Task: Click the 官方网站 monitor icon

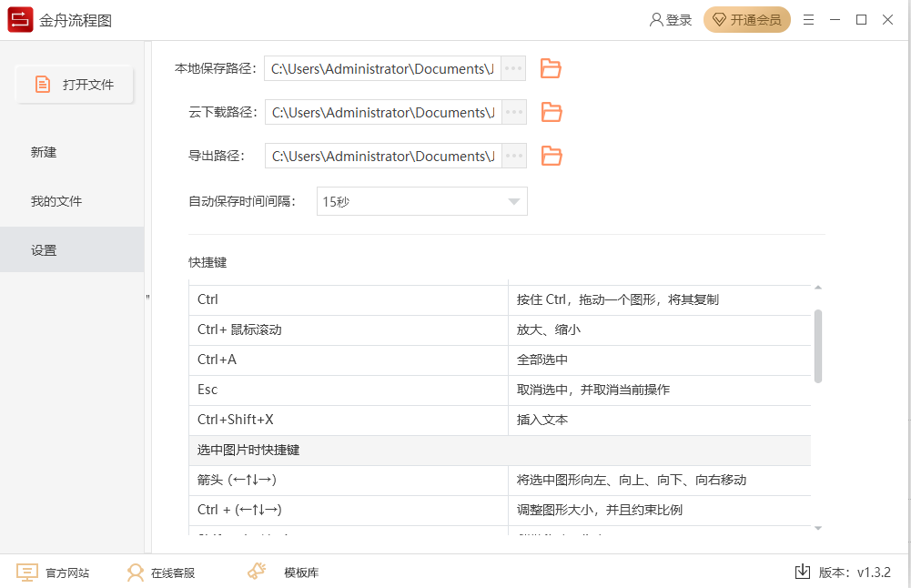Action: click(x=28, y=573)
